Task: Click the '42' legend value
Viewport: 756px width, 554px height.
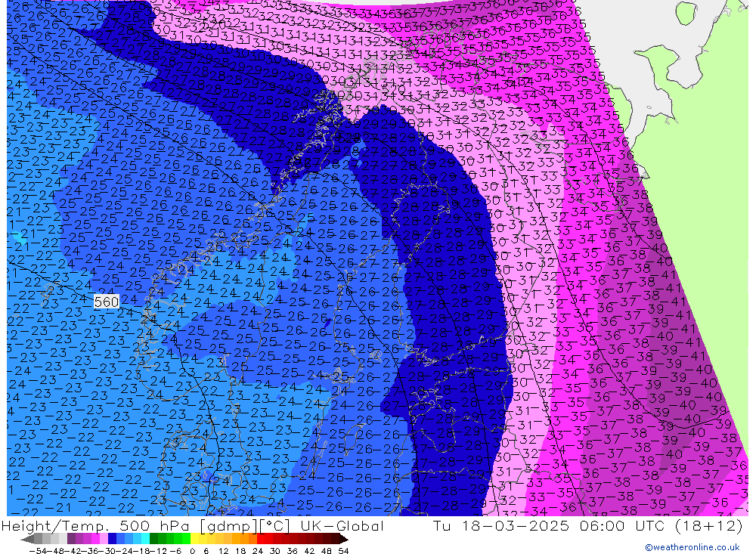Action: tap(309, 551)
